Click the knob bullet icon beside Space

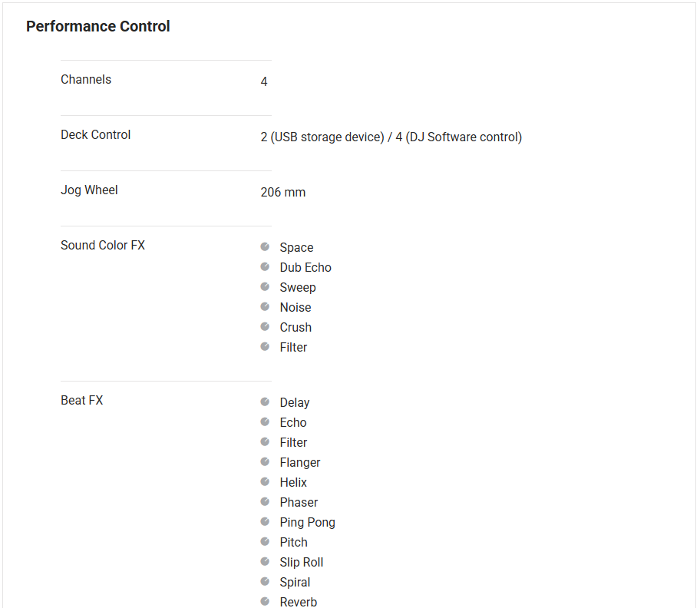pos(265,246)
